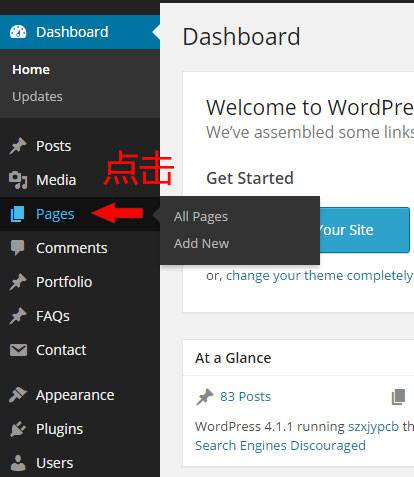Click the Appearance paintbrush icon
The height and width of the screenshot is (477, 414).
pyautogui.click(x=18, y=395)
